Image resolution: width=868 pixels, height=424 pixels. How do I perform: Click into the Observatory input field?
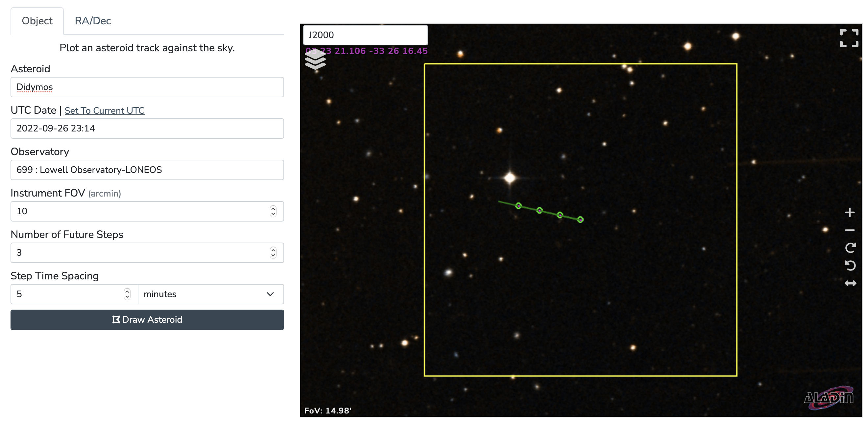click(147, 170)
